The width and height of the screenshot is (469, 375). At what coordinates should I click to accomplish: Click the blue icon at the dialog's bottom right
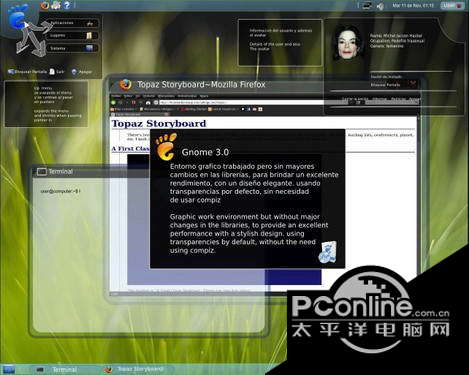pos(327,252)
